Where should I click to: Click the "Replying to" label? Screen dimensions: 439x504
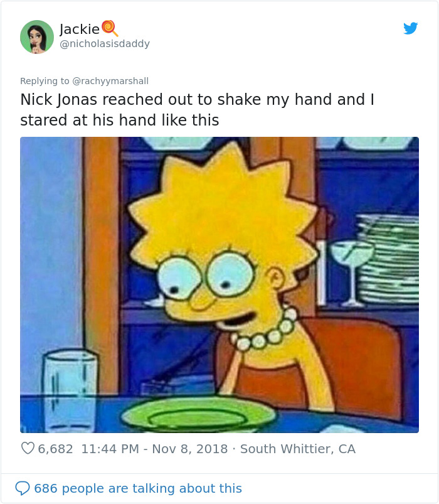45,81
